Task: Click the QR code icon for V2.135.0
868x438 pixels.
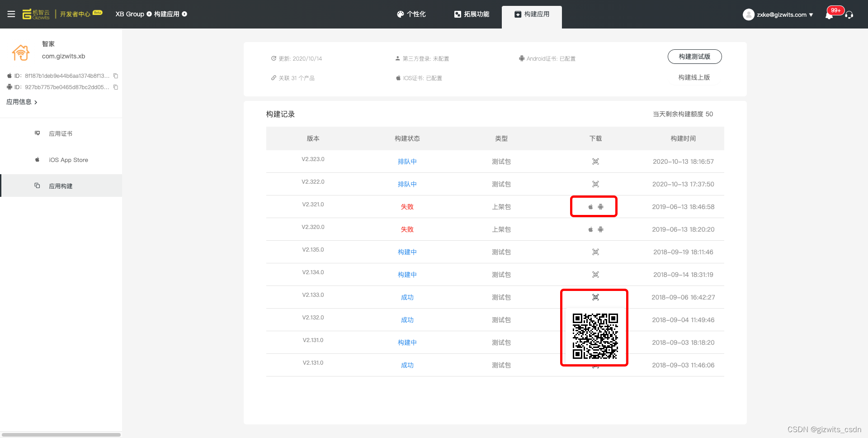Action: 595,252
